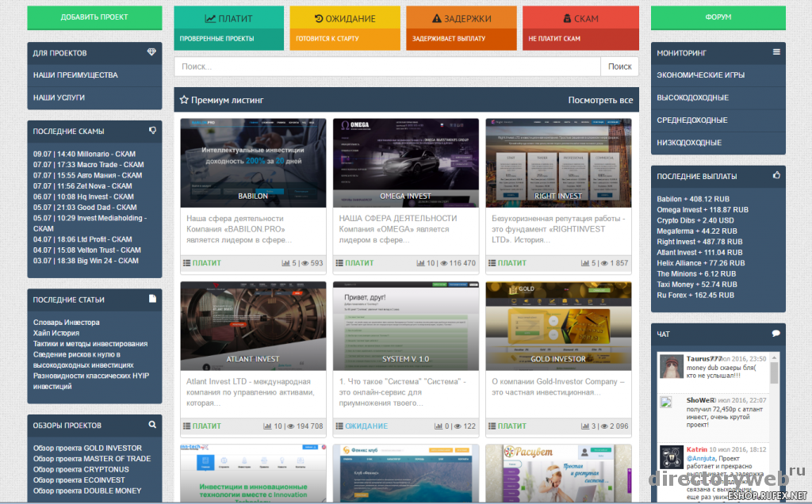The image size is (812, 504).
Task: Focus the Поиск... search field
Action: coord(387,67)
